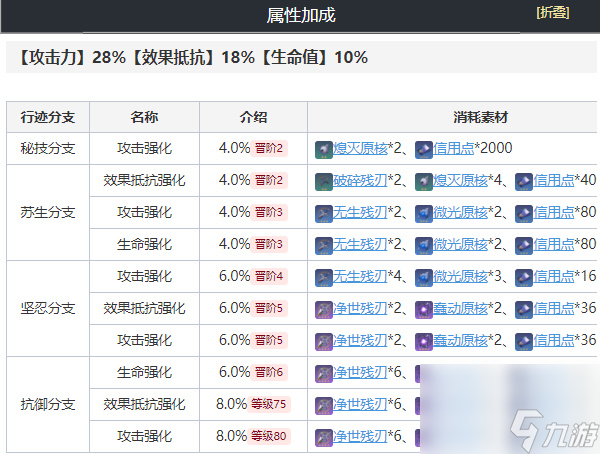Screen dimensions: 600x454
Task: Open 信用点*2000 link
Action: coord(453,148)
